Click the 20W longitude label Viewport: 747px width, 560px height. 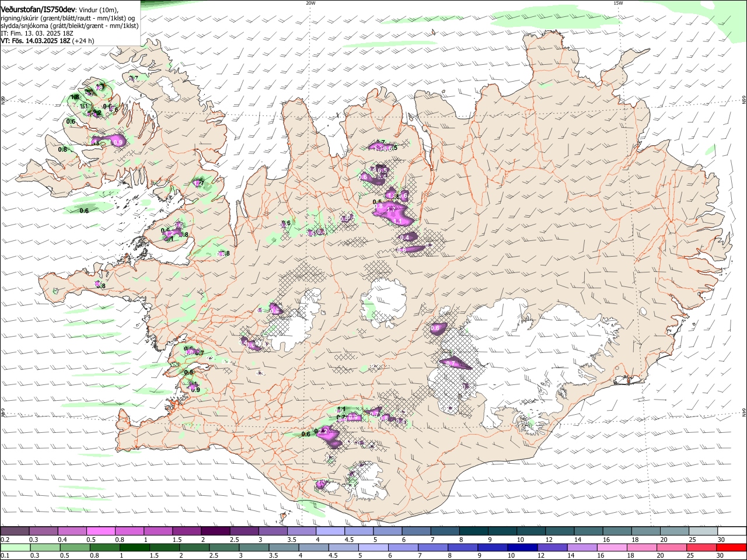(310, 3)
